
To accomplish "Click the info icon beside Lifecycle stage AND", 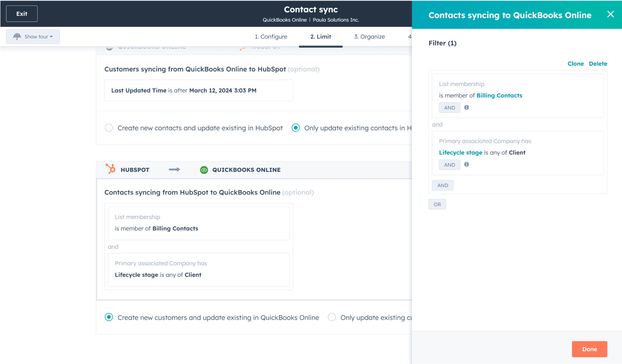I will (466, 164).
